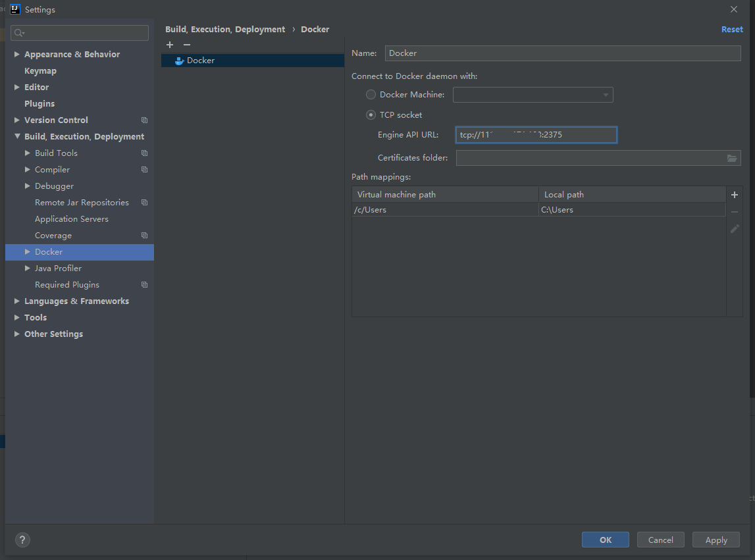Select the TCP socket radio button
This screenshot has height=560, width=755.
point(370,115)
